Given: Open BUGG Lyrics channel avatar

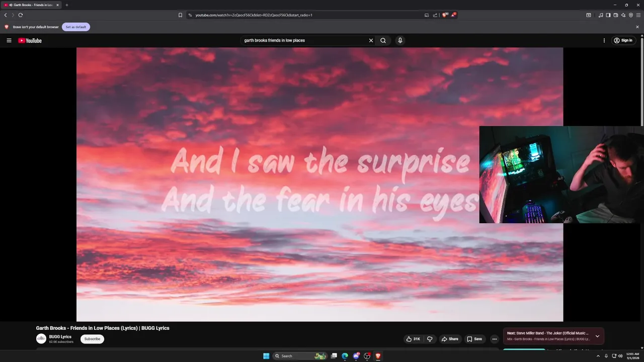Looking at the screenshot, I should coord(41,339).
